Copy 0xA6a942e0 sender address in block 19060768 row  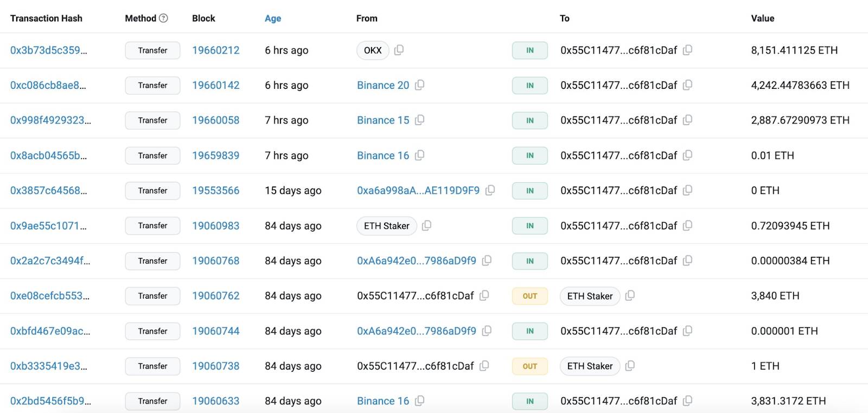pyautogui.click(x=487, y=261)
